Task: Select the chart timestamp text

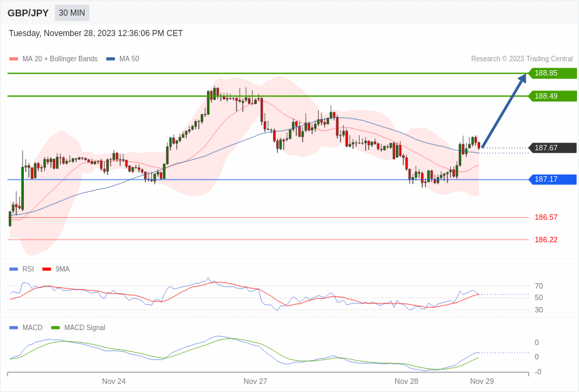Action: (x=95, y=33)
